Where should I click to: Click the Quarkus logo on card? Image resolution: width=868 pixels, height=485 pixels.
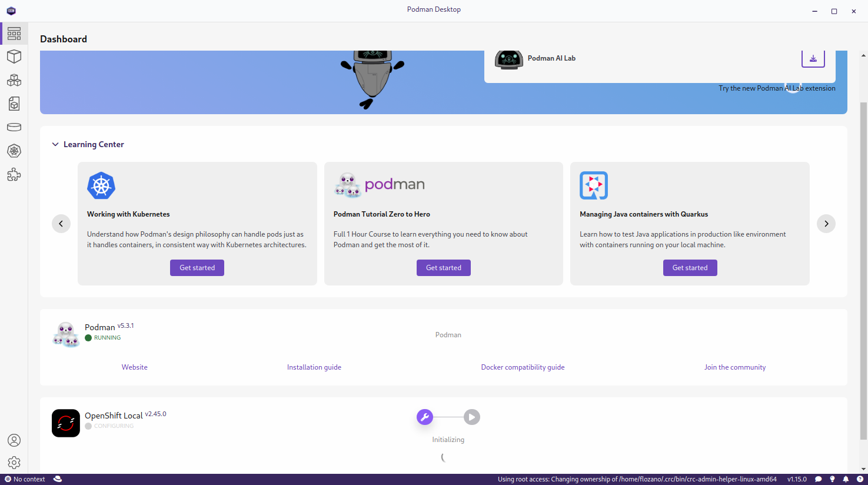(594, 186)
